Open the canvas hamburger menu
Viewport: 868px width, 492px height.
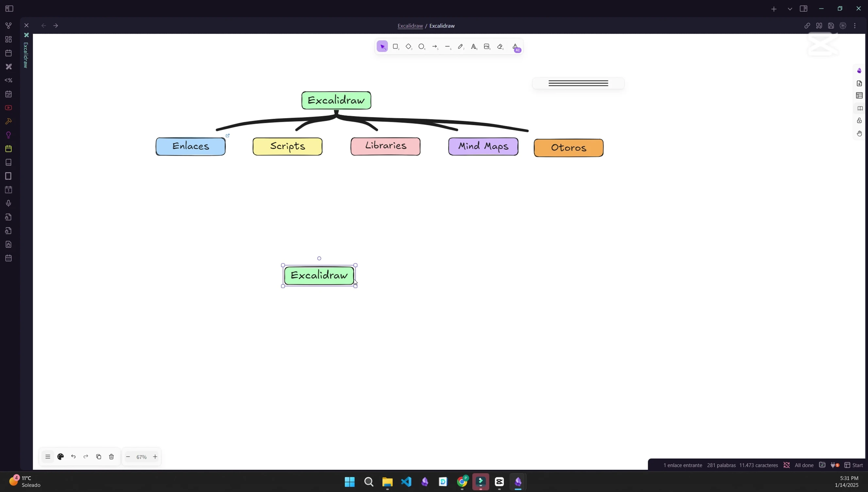(x=48, y=457)
